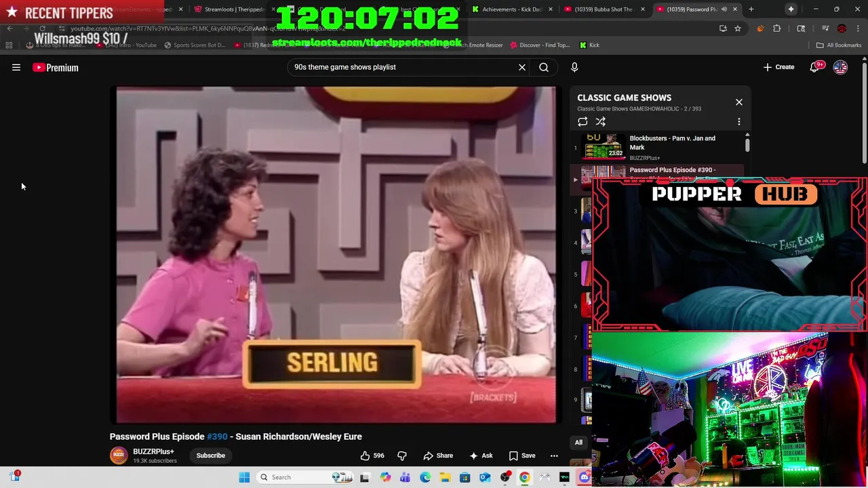Bookmark this page with star icon

(738, 28)
